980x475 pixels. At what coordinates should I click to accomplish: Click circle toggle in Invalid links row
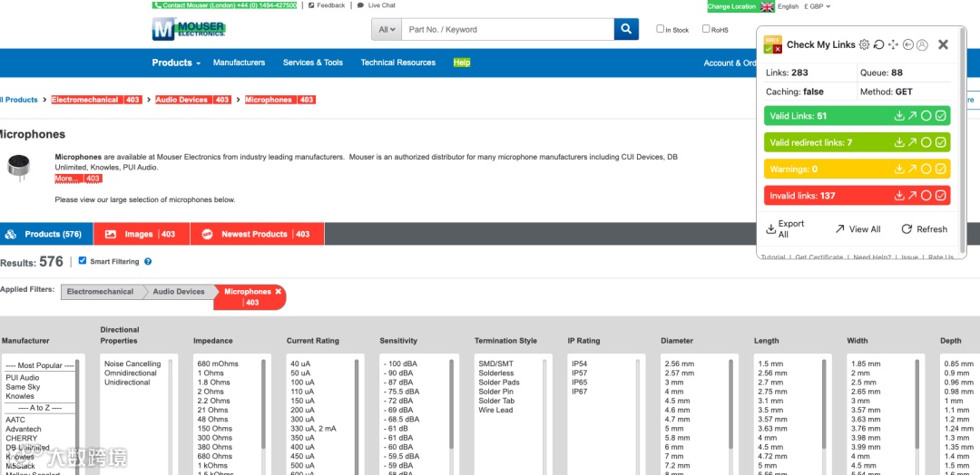[926, 196]
